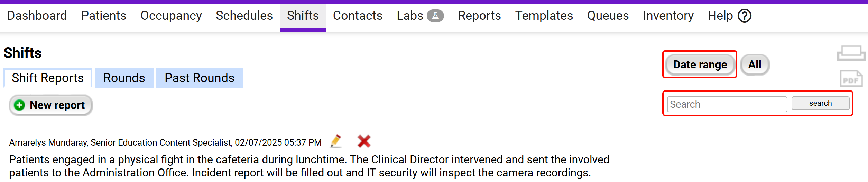Open the Occupancy page

tap(171, 16)
